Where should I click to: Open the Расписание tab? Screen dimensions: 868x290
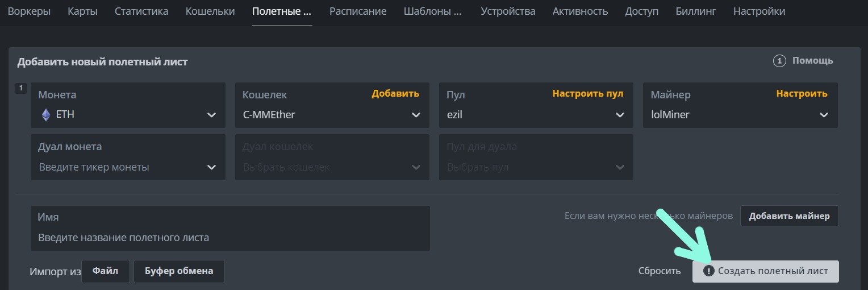click(358, 11)
